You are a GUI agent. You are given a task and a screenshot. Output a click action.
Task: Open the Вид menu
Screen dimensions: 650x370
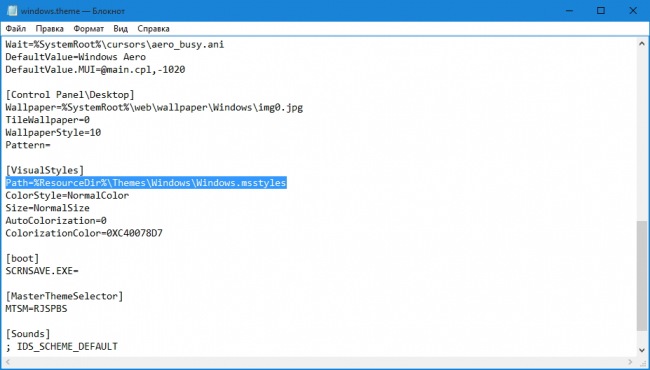pyautogui.click(x=120, y=29)
